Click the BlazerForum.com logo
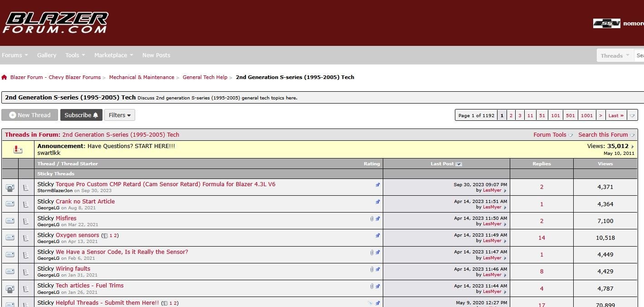 [x=55, y=23]
